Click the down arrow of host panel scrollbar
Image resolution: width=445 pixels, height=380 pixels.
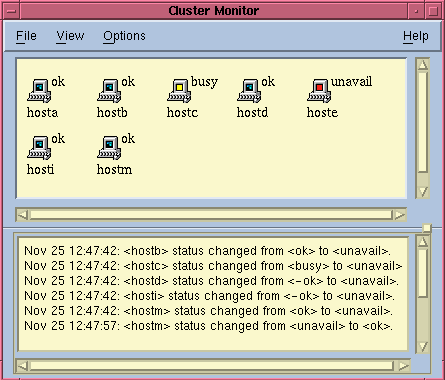[x=423, y=192]
